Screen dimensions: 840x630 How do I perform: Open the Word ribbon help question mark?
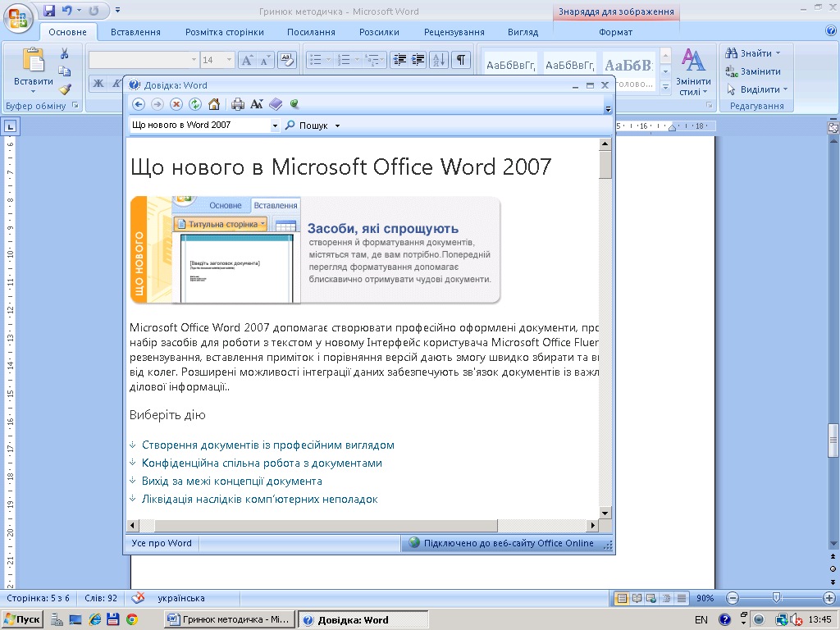point(831,30)
